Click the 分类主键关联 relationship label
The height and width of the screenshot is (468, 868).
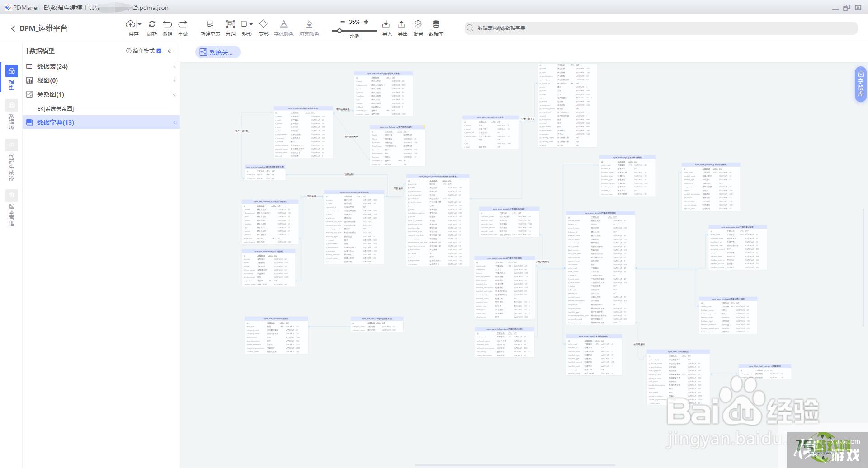pyautogui.click(x=528, y=119)
